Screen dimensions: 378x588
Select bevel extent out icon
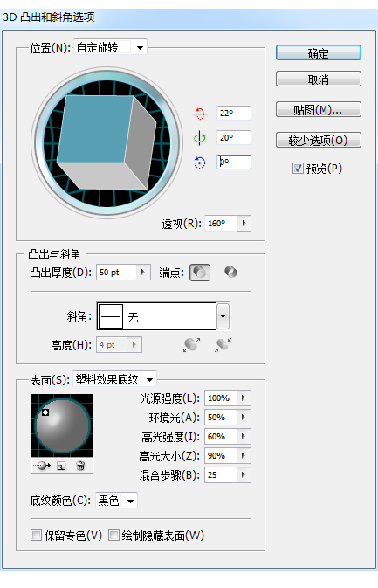click(x=191, y=344)
